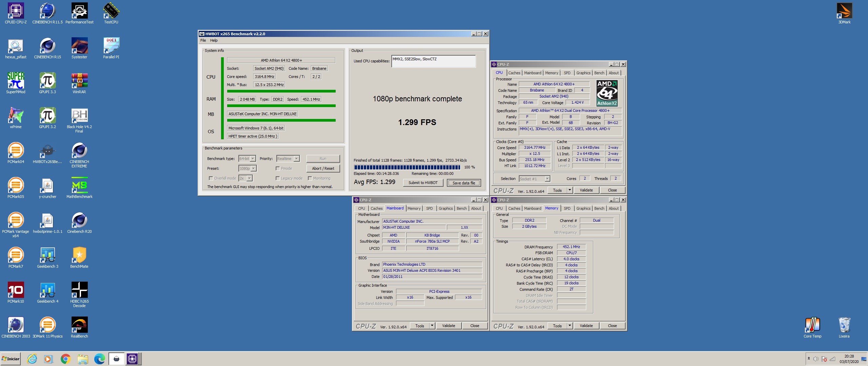The height and width of the screenshot is (366, 868).
Task: Open TestCPU desktop icon
Action: pos(111,13)
